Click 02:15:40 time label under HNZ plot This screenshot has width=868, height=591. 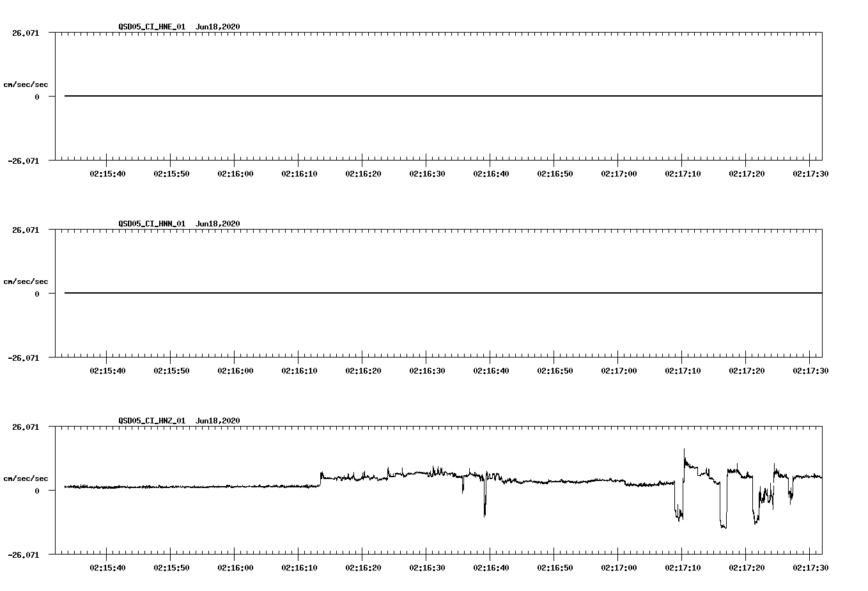pos(107,568)
